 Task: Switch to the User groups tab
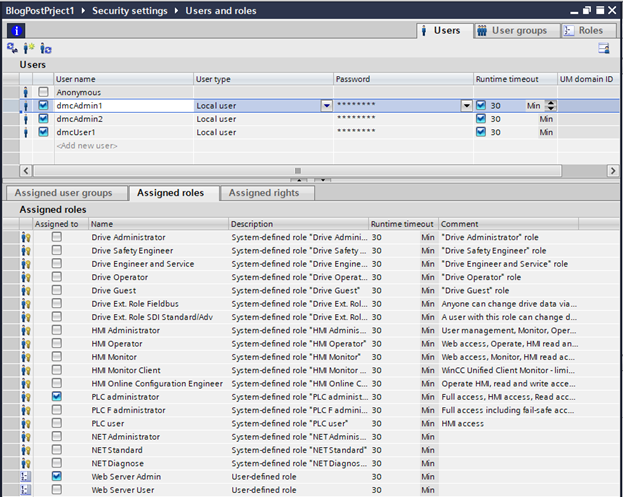point(512,30)
